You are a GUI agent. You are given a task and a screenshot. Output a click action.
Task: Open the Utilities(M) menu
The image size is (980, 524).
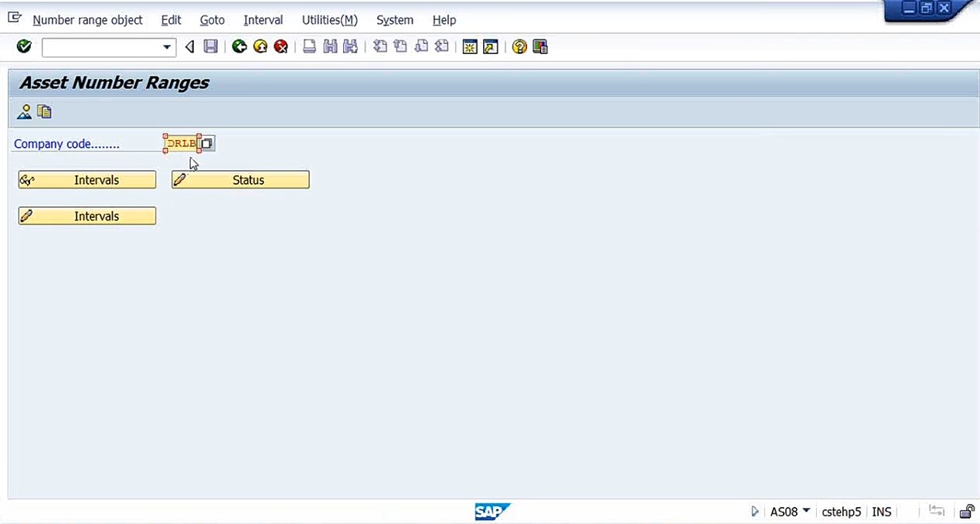click(329, 20)
